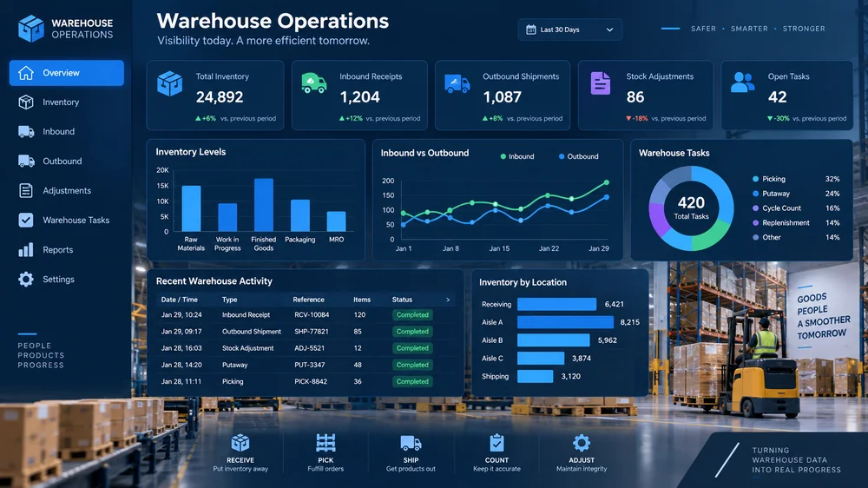
Task: Click the PICK shelving rack icon
Action: tap(325, 443)
